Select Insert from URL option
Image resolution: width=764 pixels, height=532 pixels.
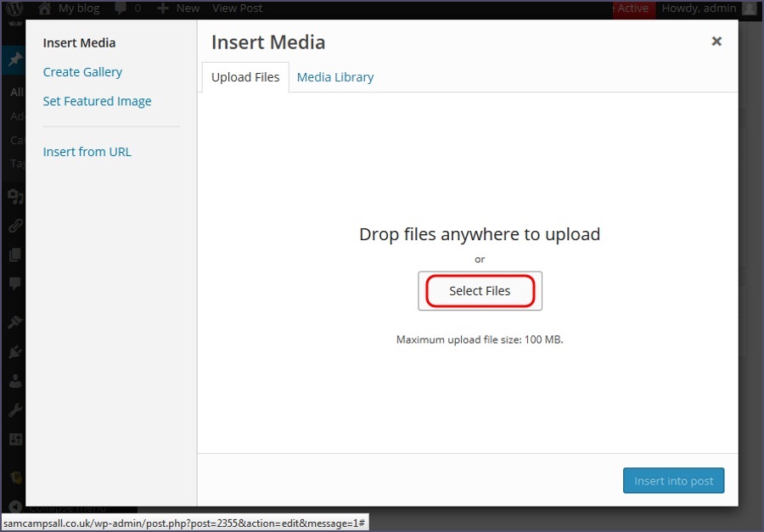87,152
